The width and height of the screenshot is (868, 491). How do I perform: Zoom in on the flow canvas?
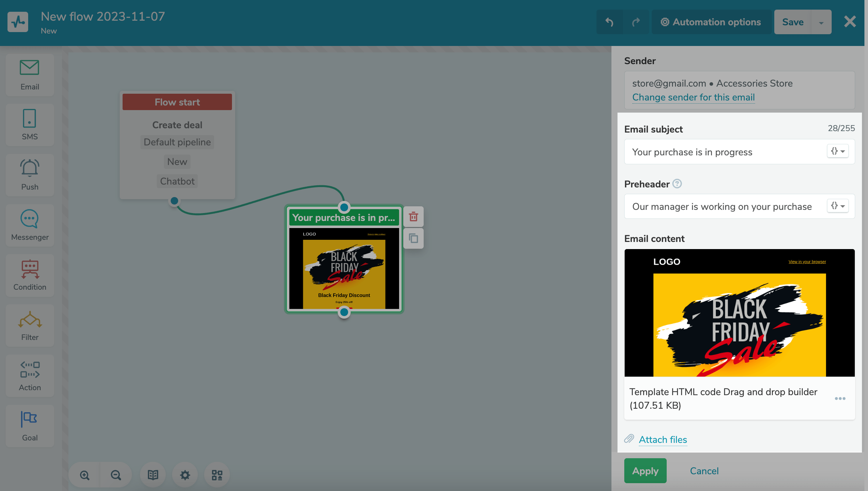coord(84,475)
